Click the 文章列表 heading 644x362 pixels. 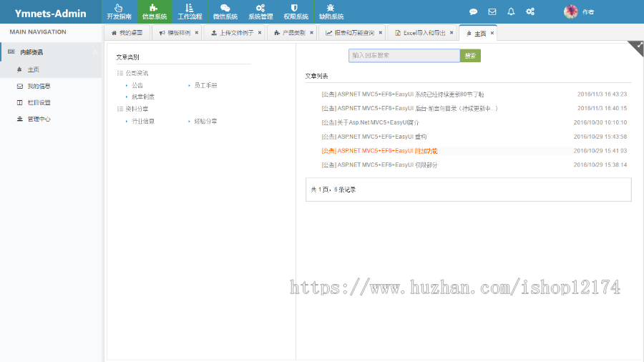[x=316, y=76]
